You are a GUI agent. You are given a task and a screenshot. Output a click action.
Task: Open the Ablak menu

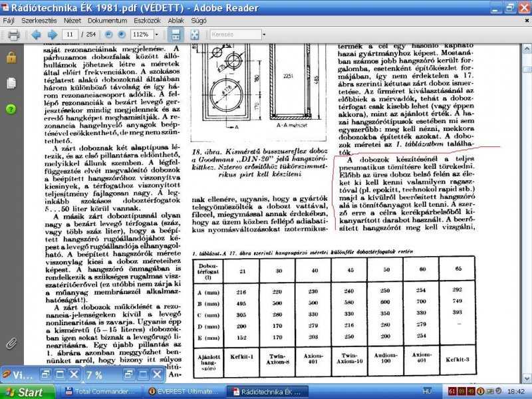coord(176,21)
